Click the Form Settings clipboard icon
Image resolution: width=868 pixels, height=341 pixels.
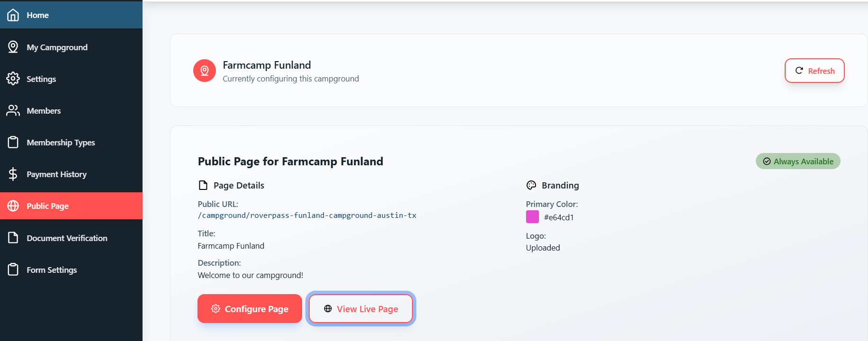click(x=13, y=269)
